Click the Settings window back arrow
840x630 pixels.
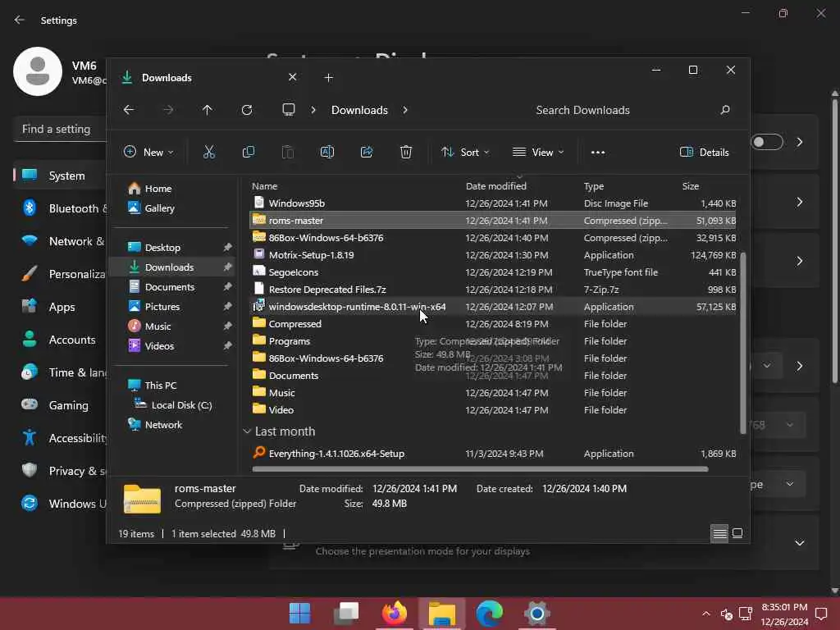tap(20, 20)
